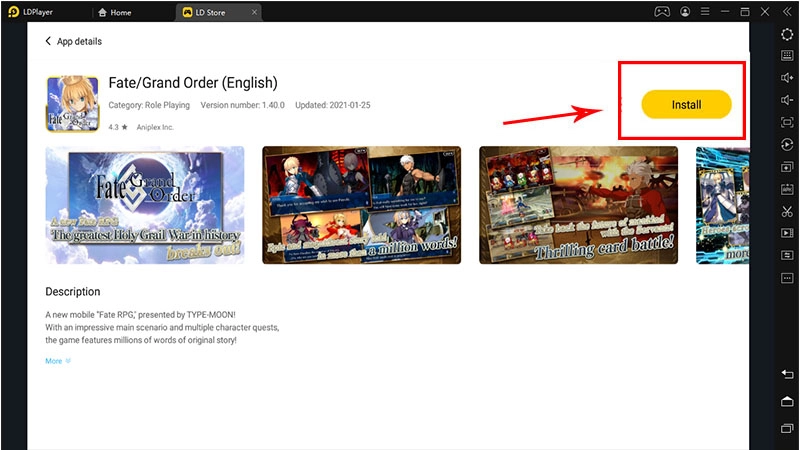Open recent apps button in sidebar
Image resolution: width=800 pixels, height=450 pixels.
pos(787,428)
